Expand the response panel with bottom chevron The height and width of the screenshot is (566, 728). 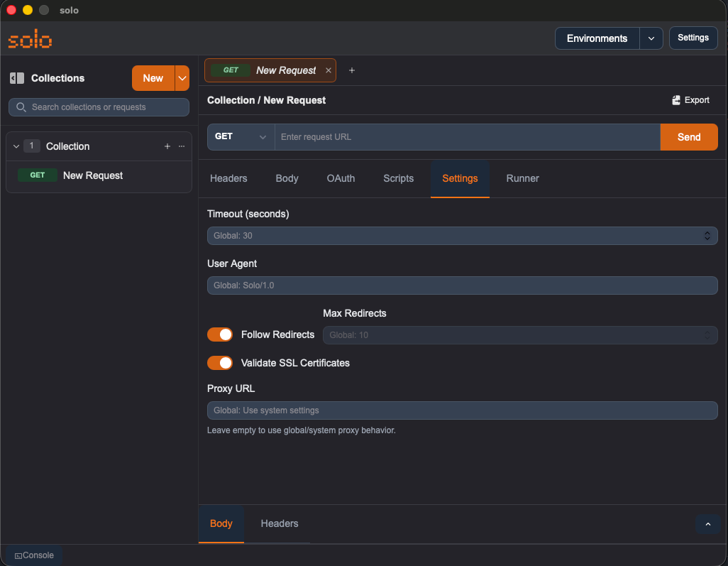pos(708,524)
